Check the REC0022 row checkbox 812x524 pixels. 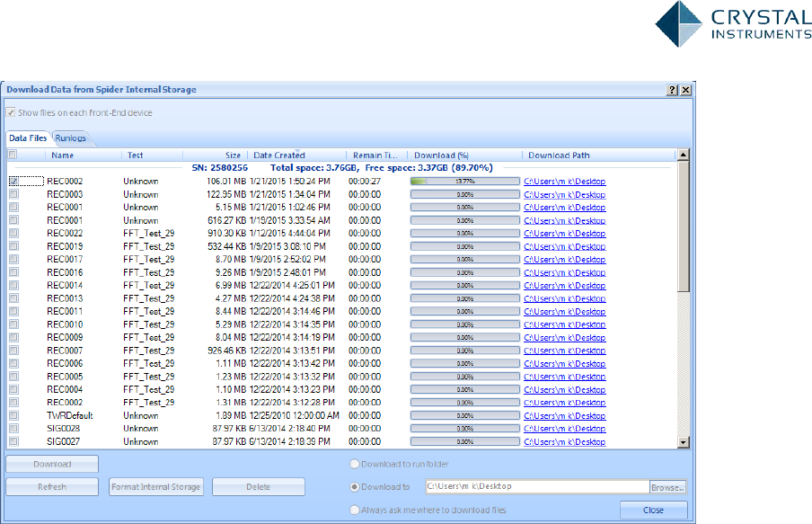point(14,233)
